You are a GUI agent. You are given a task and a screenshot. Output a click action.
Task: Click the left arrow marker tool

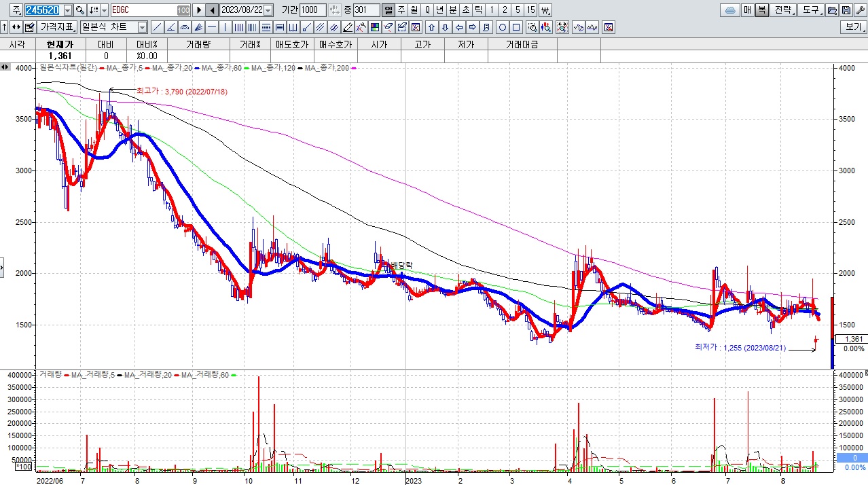coord(458,27)
